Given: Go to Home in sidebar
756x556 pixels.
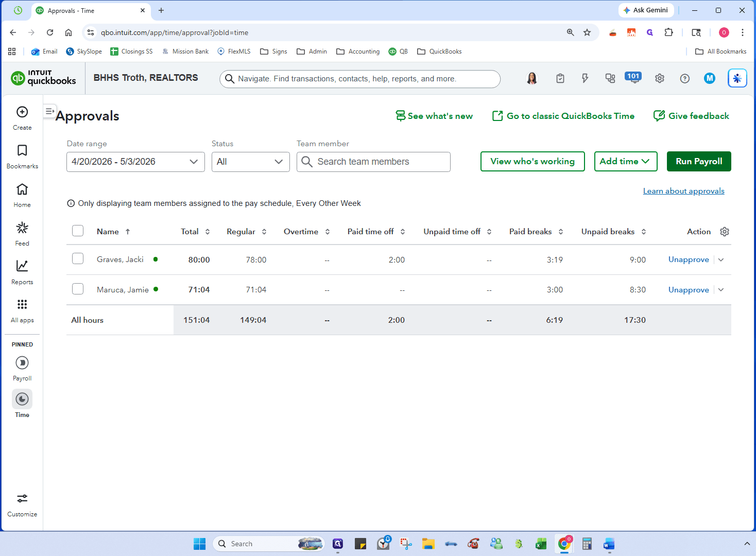Looking at the screenshot, I should click(22, 195).
